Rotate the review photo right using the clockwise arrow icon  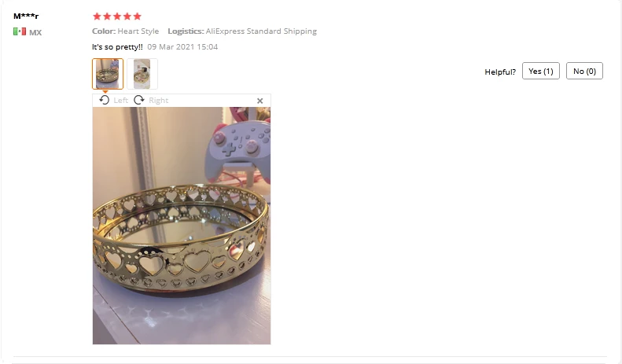pos(139,100)
